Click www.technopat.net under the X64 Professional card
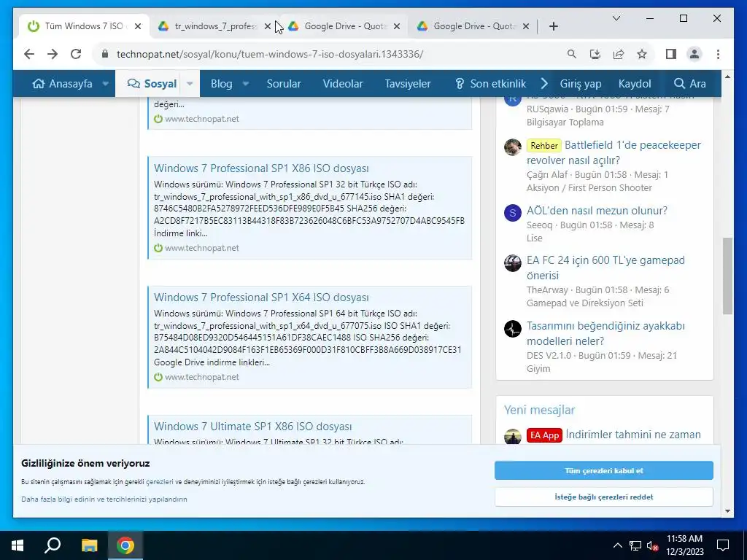This screenshot has height=560, width=747. [201, 377]
